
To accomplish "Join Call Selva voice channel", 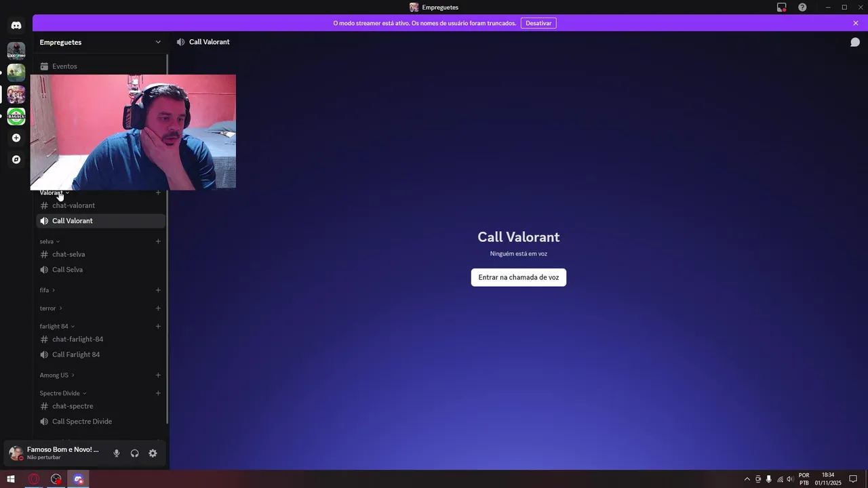I will pyautogui.click(x=100, y=270).
